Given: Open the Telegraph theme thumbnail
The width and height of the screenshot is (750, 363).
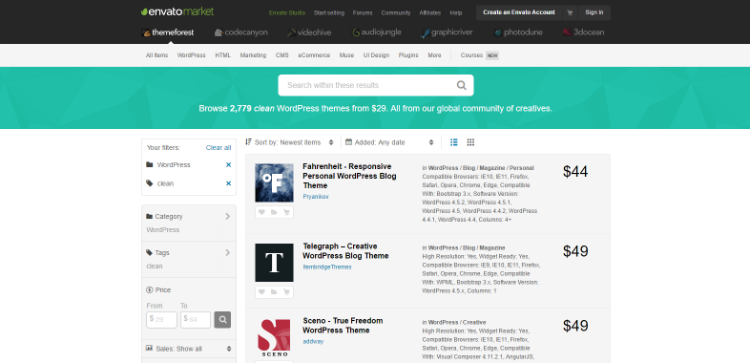Looking at the screenshot, I should (x=274, y=263).
